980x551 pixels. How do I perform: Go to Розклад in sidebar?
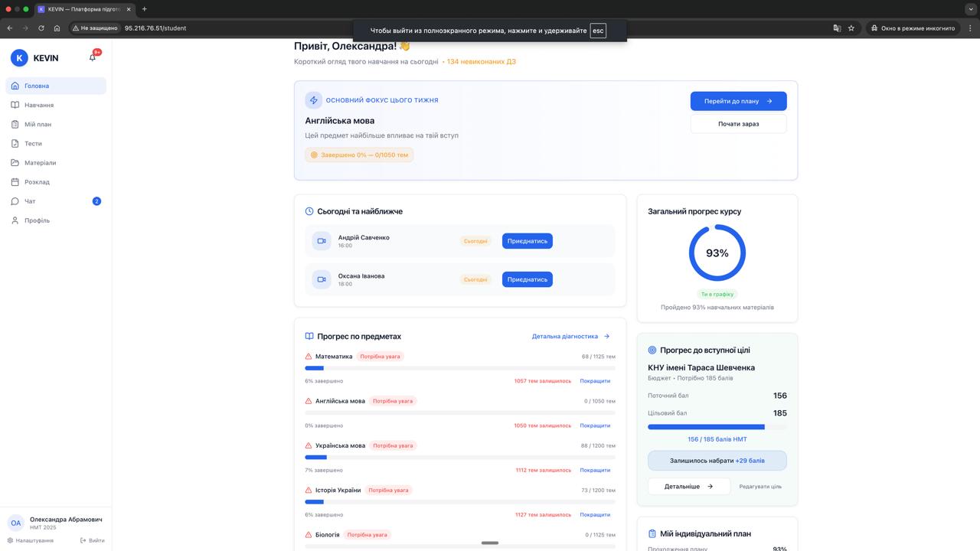tap(37, 182)
